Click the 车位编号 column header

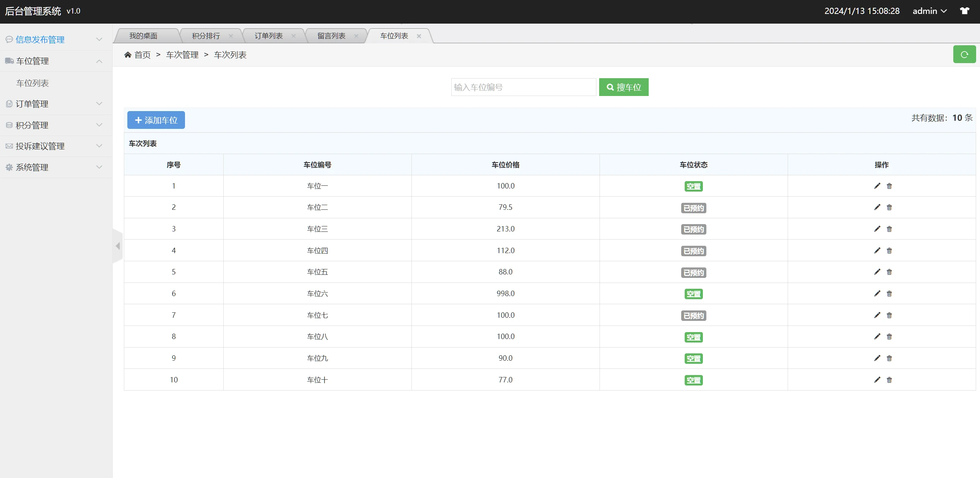pos(317,165)
